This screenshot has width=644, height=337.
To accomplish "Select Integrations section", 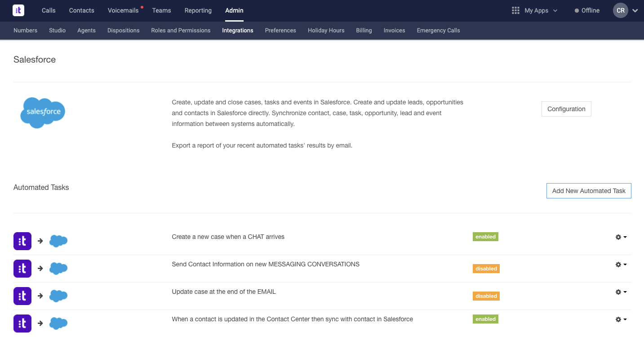I will click(238, 31).
